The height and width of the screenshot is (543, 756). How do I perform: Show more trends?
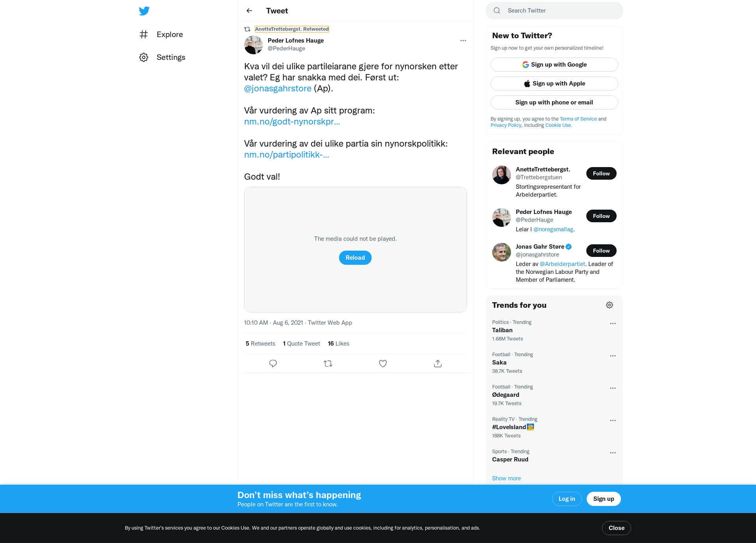click(506, 478)
